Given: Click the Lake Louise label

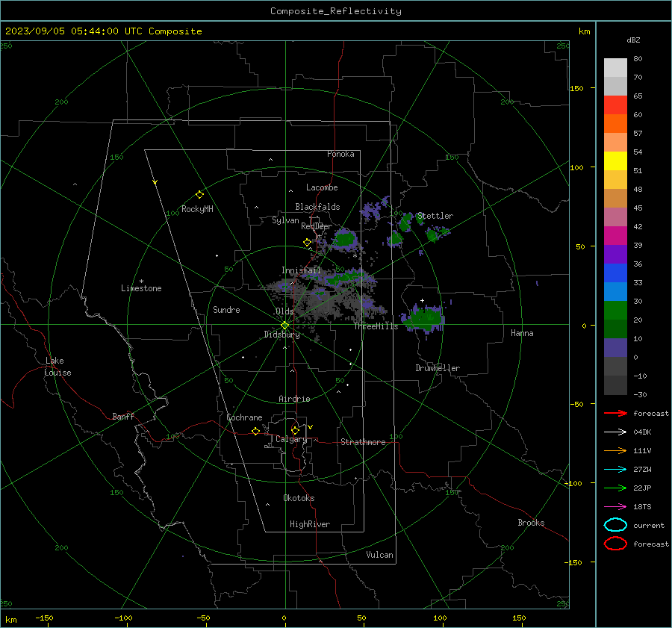Looking at the screenshot, I should (x=57, y=367).
